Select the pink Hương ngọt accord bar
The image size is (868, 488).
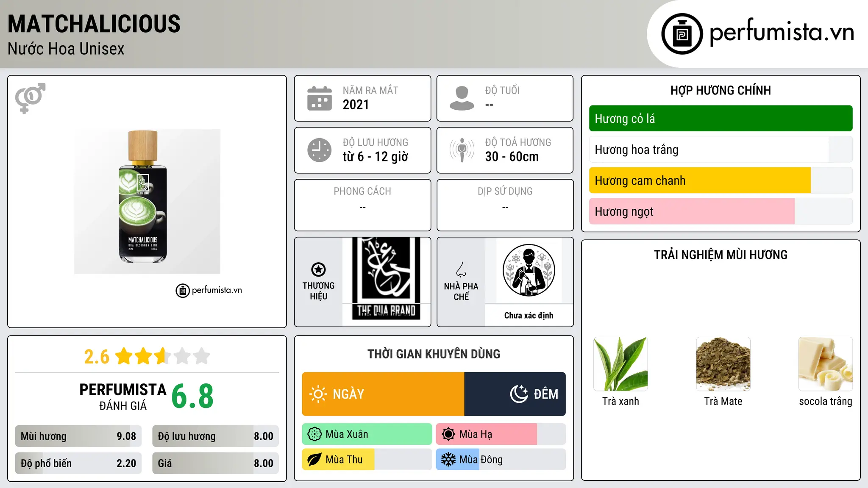click(x=721, y=211)
